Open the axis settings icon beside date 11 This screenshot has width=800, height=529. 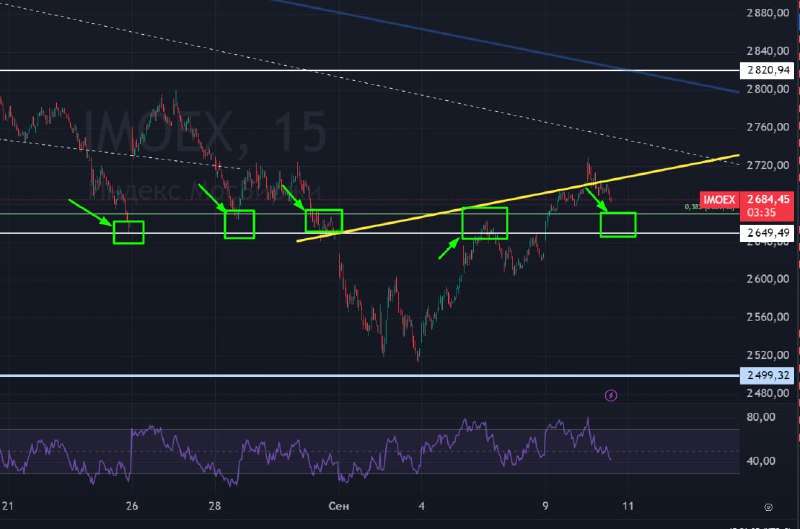click(768, 507)
